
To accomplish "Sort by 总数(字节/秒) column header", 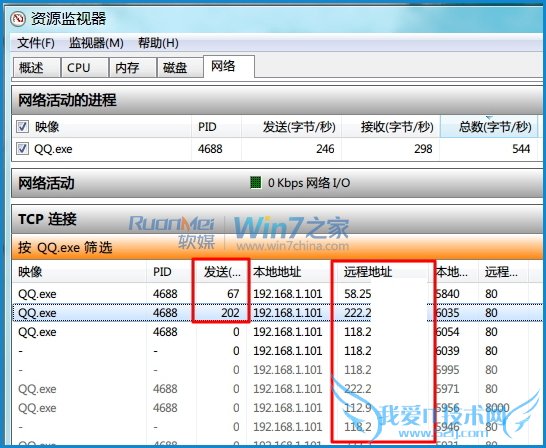I will click(489, 127).
